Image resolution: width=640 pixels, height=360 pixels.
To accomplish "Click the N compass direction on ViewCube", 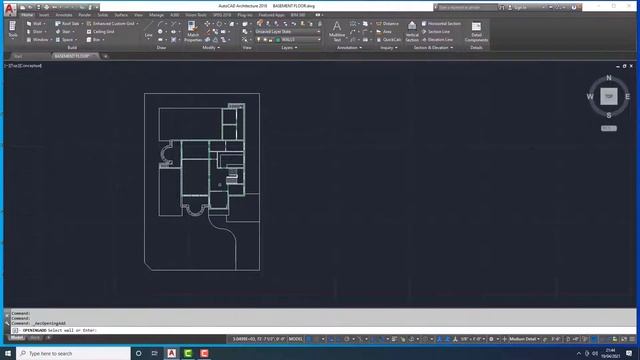I will tap(609, 78).
